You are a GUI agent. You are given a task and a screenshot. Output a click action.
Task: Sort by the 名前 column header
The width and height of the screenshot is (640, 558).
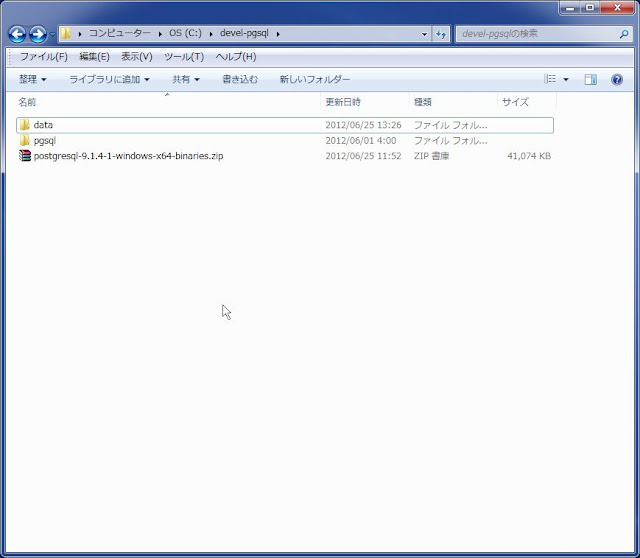(27, 102)
